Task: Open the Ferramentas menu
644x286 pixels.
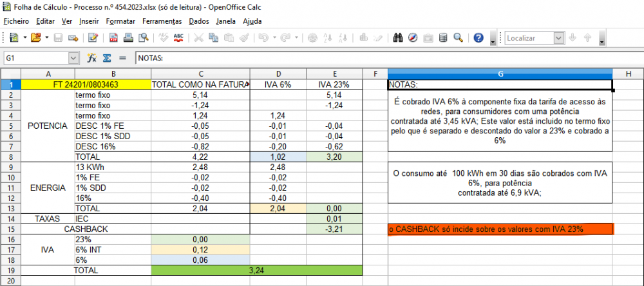Action: point(162,21)
